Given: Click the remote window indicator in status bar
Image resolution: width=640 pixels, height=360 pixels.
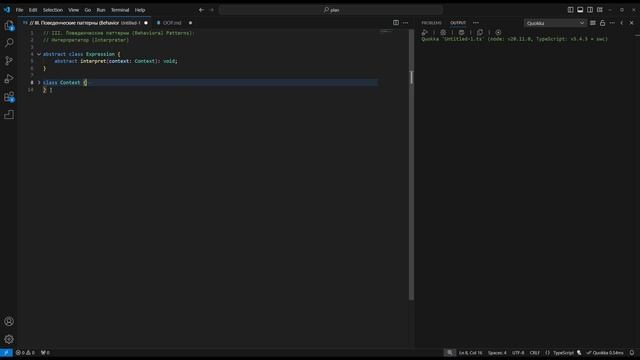Looking at the screenshot, I should click(6, 353).
